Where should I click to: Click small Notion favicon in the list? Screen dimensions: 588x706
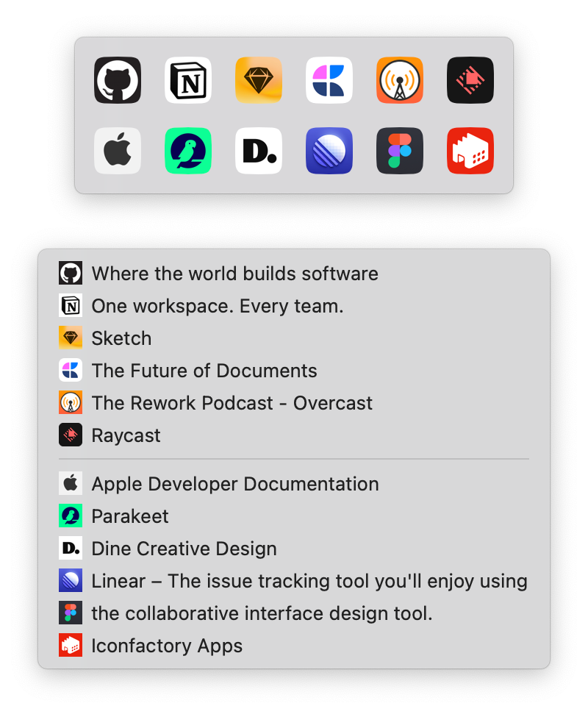click(x=71, y=305)
